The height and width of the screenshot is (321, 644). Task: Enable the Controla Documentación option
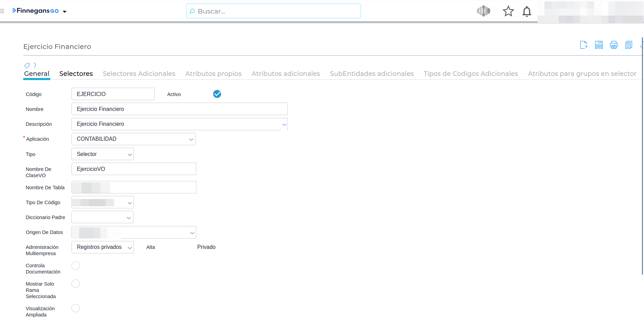(76, 266)
